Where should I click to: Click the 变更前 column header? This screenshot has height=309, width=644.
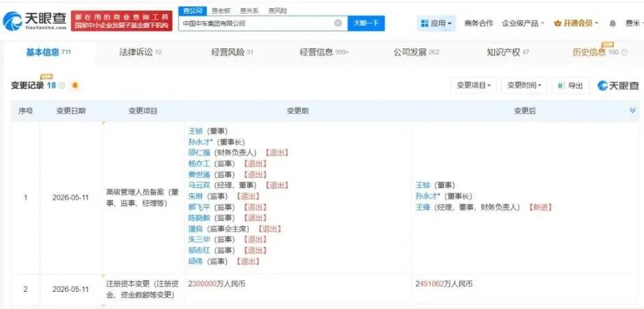coord(298,111)
